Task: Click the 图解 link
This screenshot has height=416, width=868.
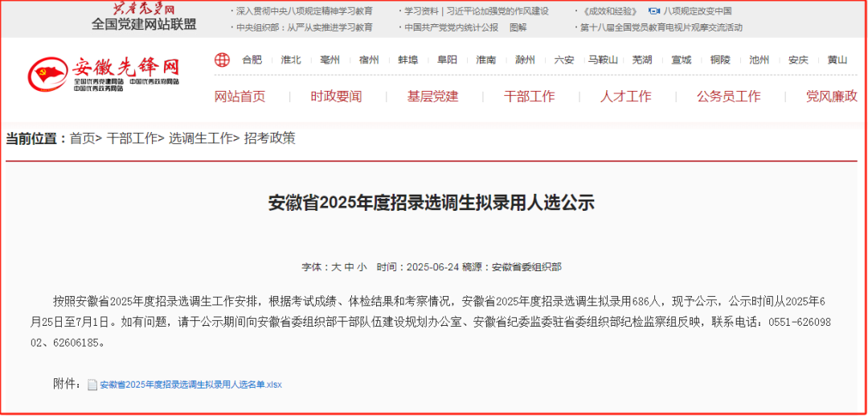Action: [x=518, y=27]
